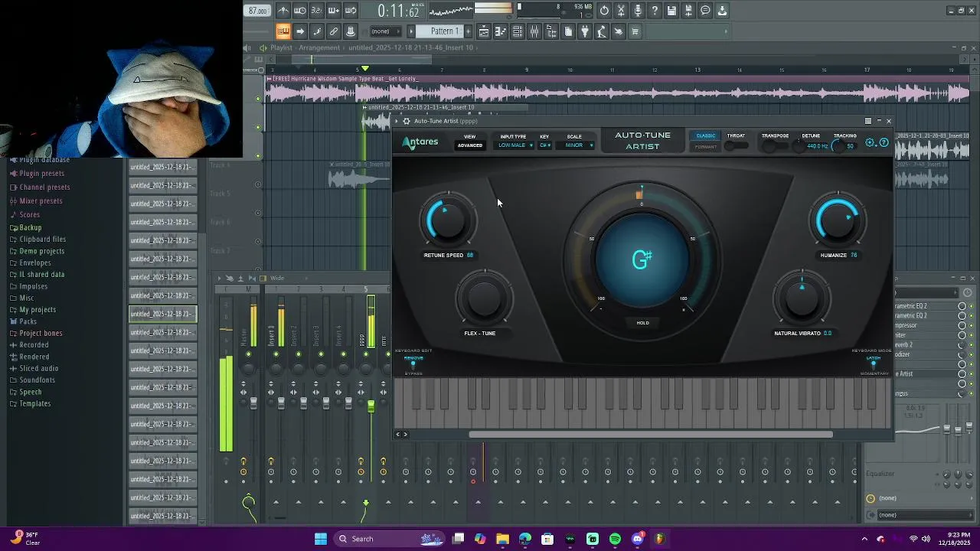Open Spotify from the Windows taskbar
Image resolution: width=980 pixels, height=551 pixels.
[x=615, y=539]
